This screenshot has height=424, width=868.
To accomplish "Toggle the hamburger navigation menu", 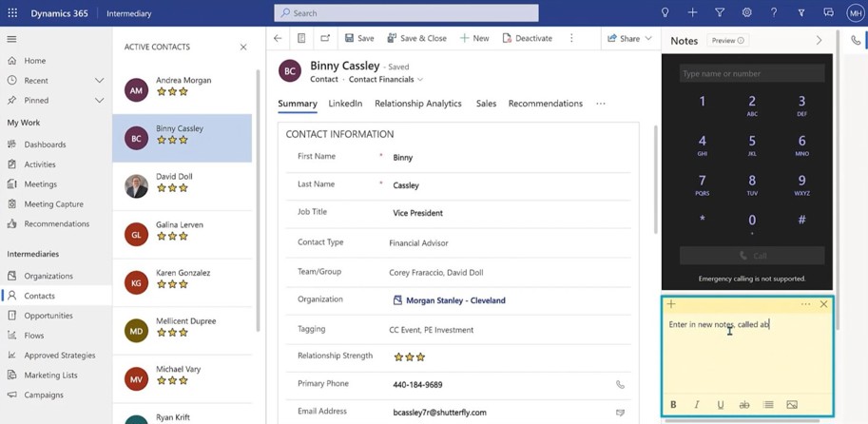I will pos(11,39).
